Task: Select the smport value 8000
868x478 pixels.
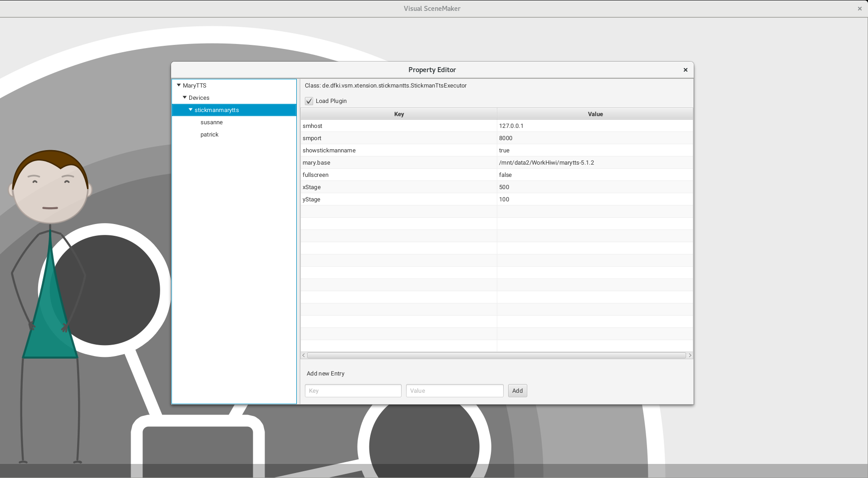Action: 505,138
